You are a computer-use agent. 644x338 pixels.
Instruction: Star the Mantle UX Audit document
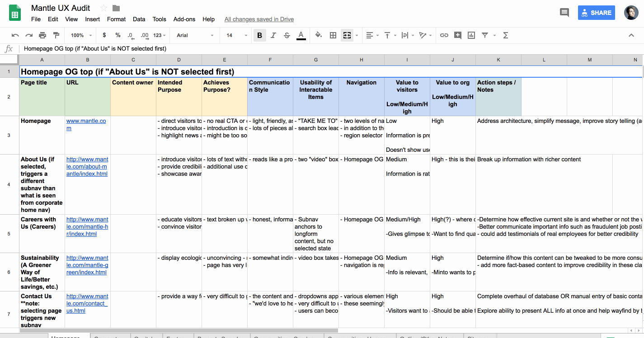point(103,8)
